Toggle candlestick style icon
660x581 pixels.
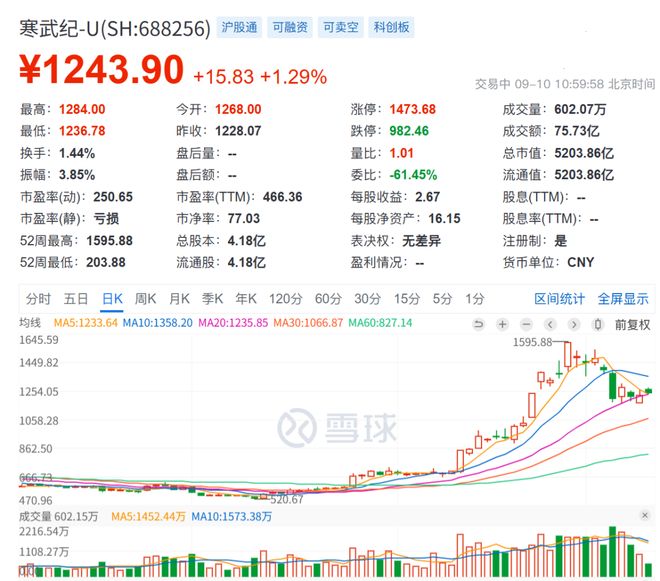[598, 324]
